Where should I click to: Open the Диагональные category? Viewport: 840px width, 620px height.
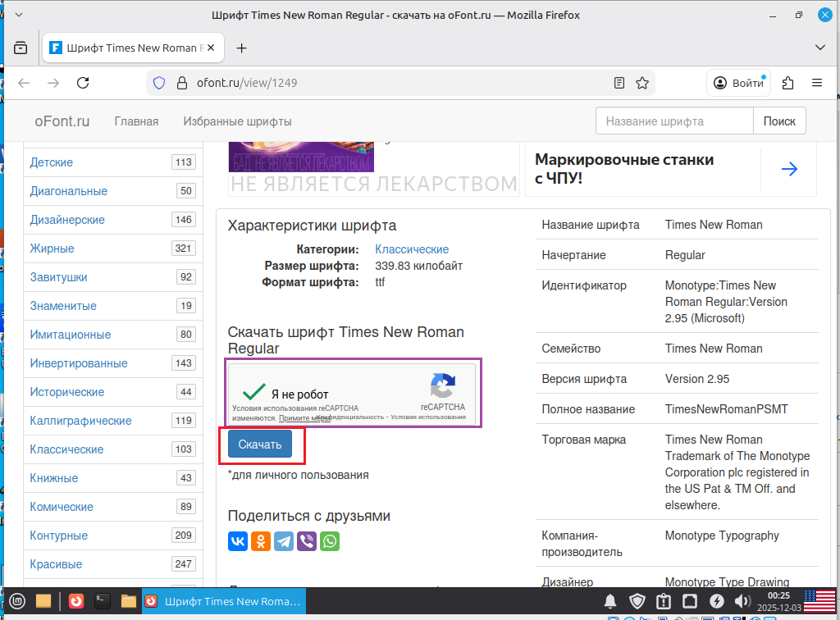click(x=69, y=191)
